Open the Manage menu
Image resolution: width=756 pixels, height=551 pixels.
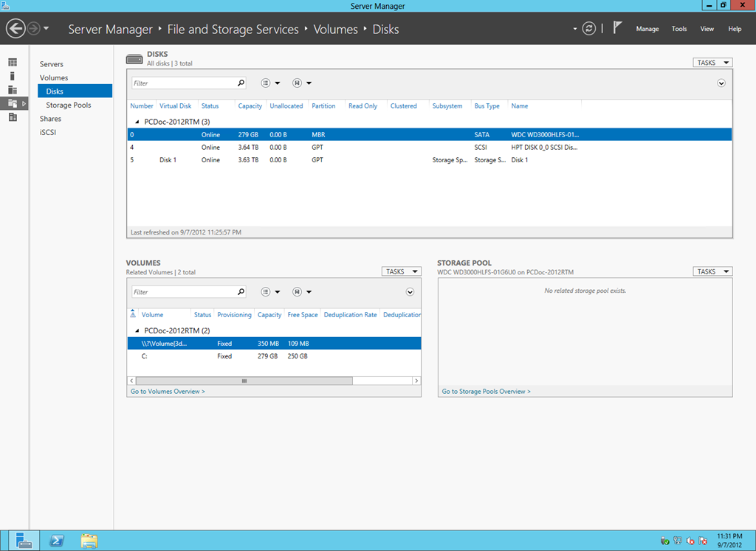[x=647, y=29]
